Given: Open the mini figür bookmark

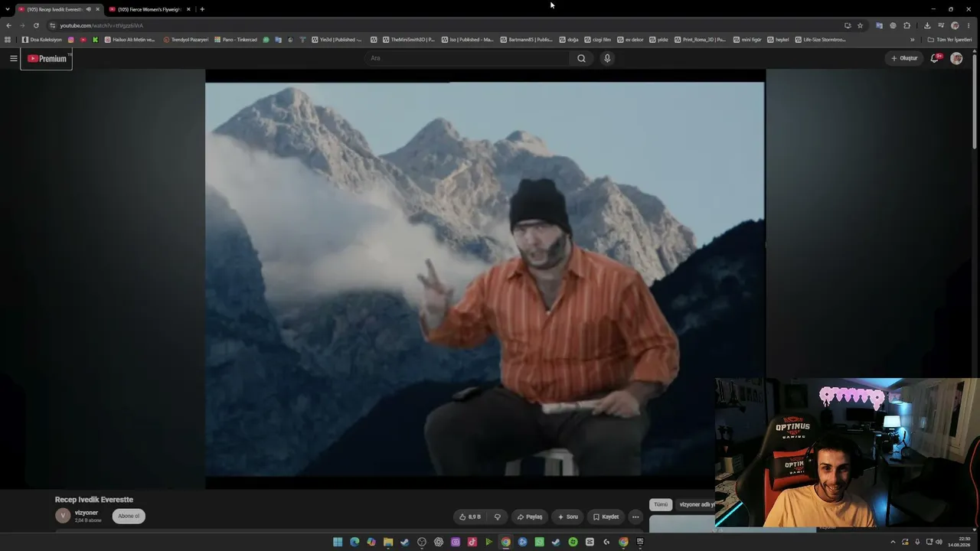Looking at the screenshot, I should (746, 40).
